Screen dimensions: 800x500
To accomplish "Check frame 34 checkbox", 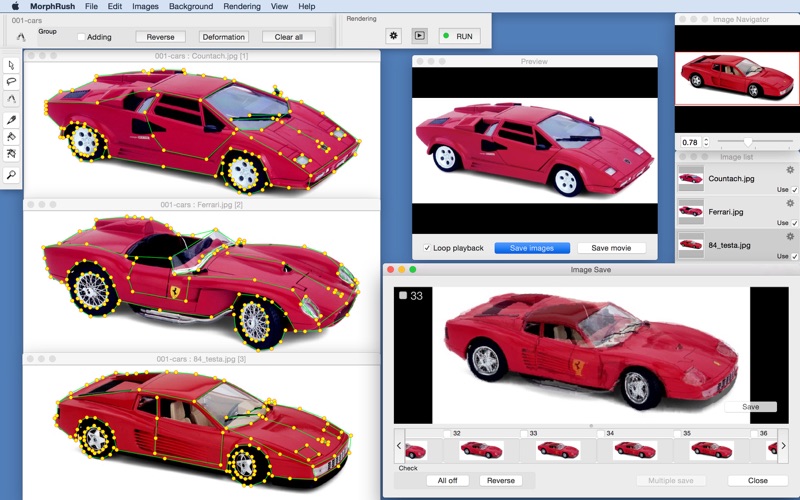I will [x=601, y=434].
